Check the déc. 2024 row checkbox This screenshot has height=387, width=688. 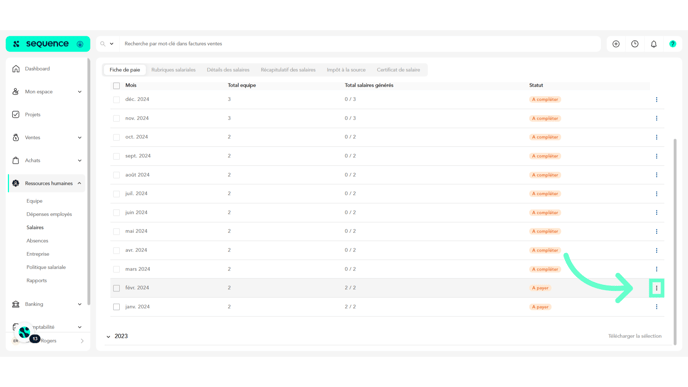tap(116, 100)
